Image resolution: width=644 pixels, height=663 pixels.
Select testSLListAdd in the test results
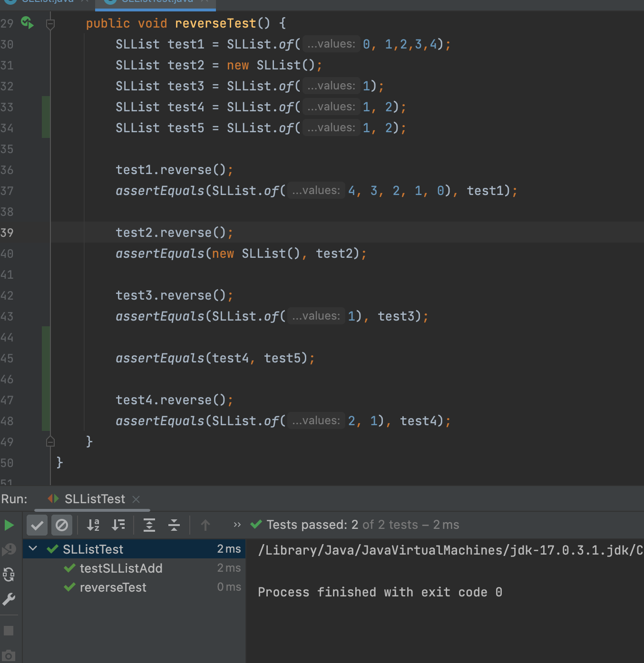121,568
